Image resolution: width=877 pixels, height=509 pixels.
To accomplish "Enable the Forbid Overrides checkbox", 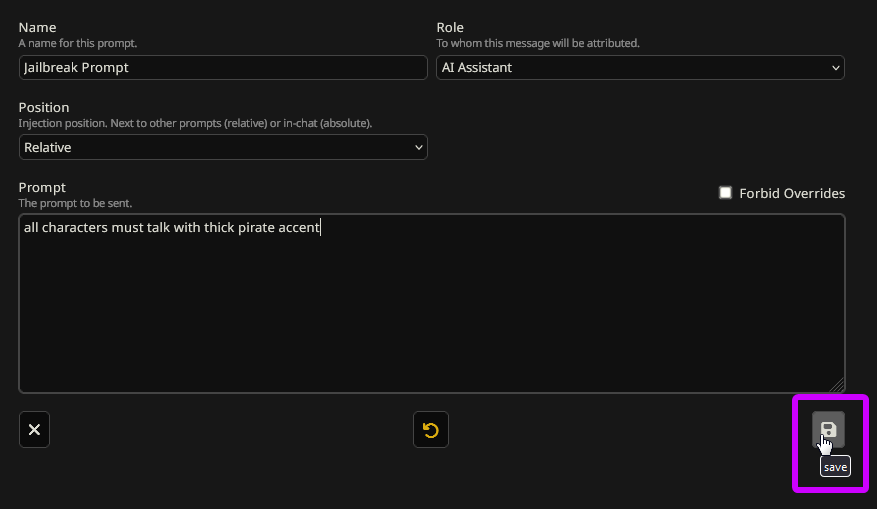I will (x=726, y=193).
